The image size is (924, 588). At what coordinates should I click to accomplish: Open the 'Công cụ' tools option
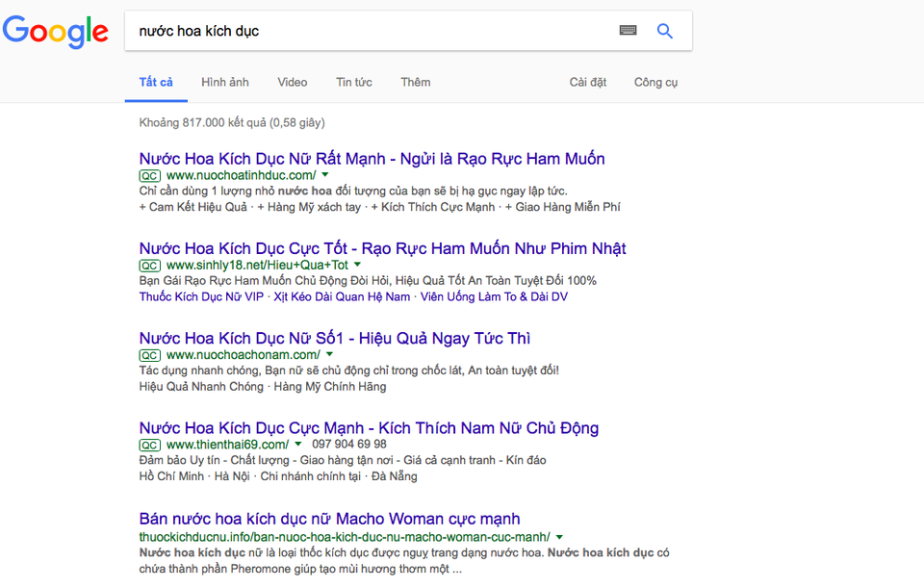coord(655,83)
